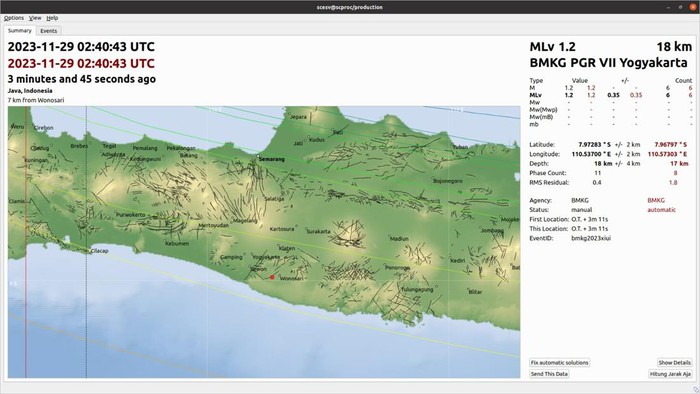Screen dimensions: 700x394
Task: Click the automatic latitude 7.96797 ° S
Action: tap(671, 145)
